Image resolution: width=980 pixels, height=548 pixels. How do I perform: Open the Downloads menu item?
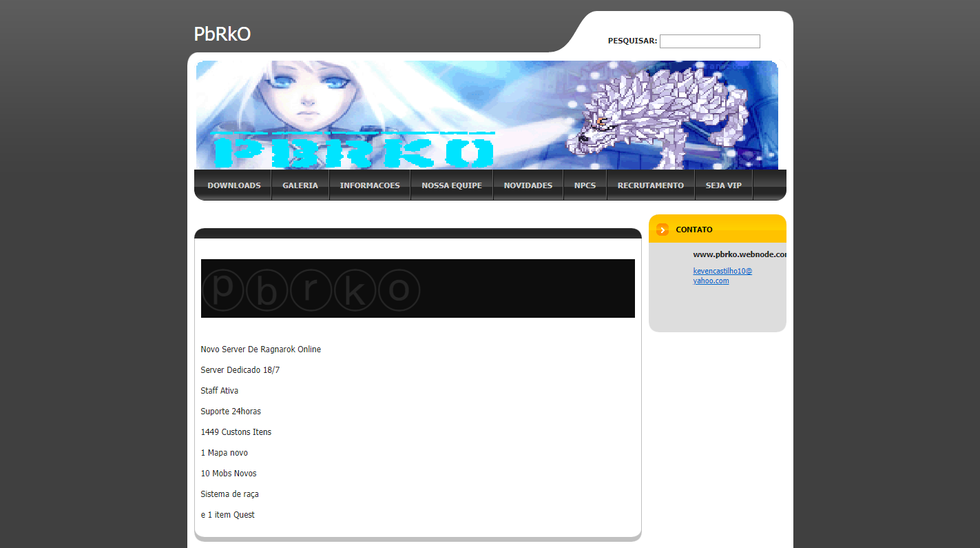(234, 185)
